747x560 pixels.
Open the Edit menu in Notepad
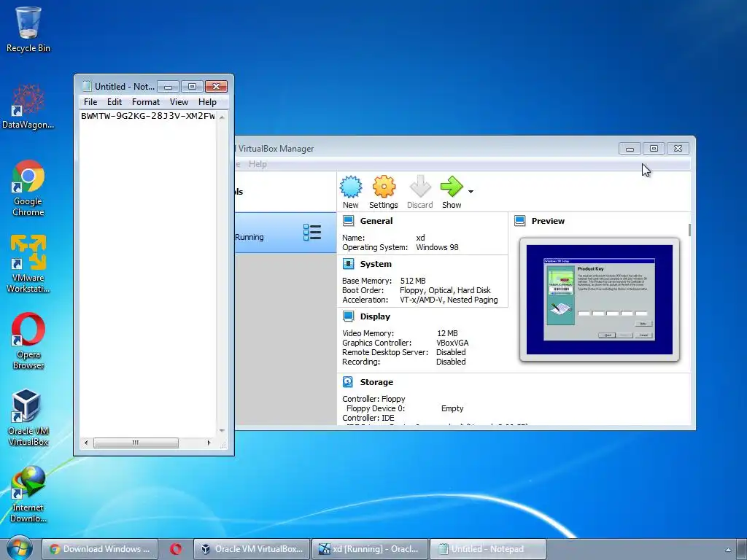click(x=115, y=102)
